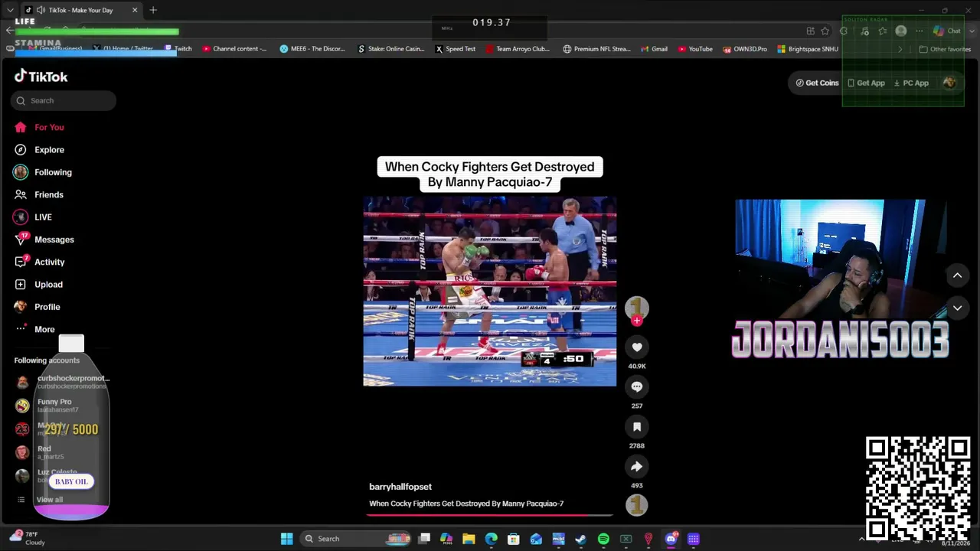The height and width of the screenshot is (551, 980).
Task: Star this page as a favorite
Action: pos(825,31)
